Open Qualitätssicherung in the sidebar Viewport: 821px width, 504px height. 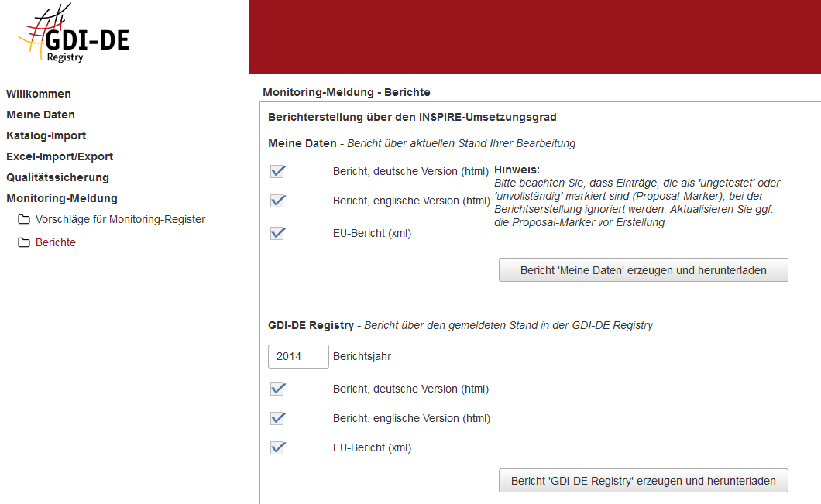57,177
